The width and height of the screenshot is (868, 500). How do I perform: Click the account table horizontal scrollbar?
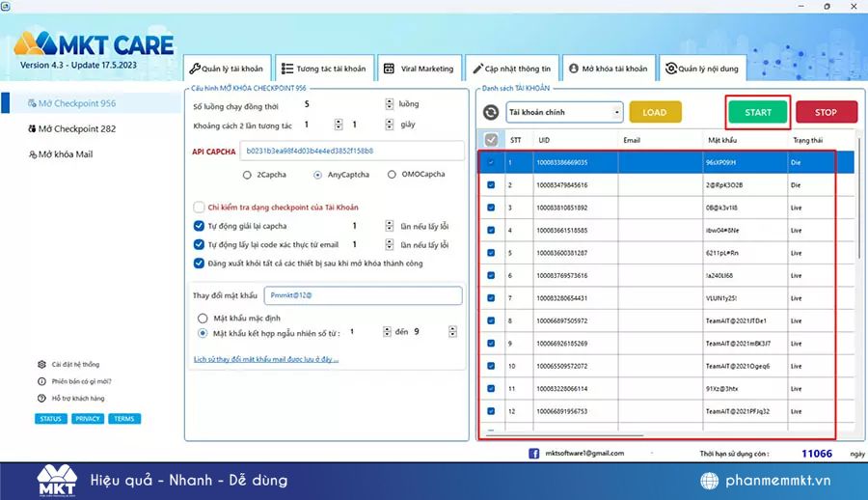(x=563, y=435)
